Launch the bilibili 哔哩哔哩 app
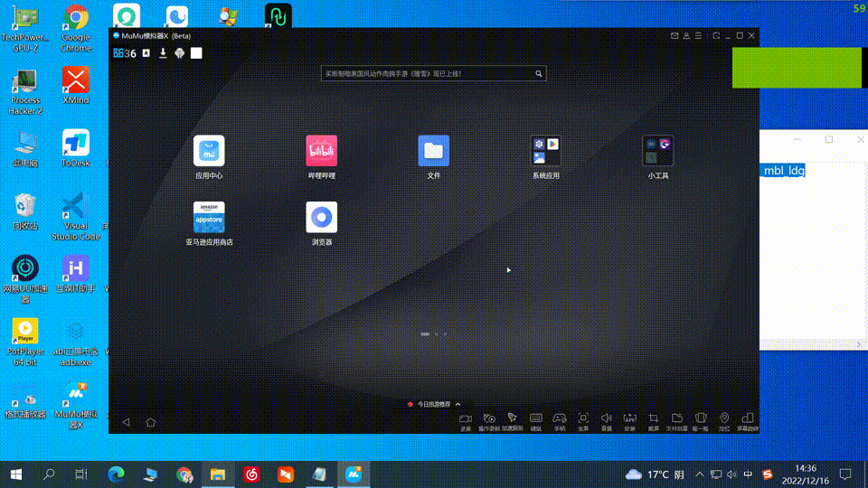Viewport: 868px width, 488px height. [x=322, y=151]
